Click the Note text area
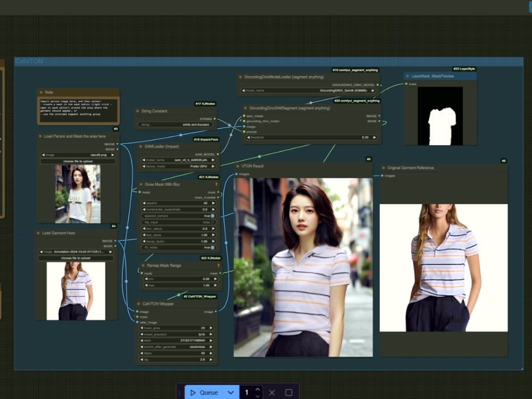532x399 pixels. pyautogui.click(x=78, y=110)
